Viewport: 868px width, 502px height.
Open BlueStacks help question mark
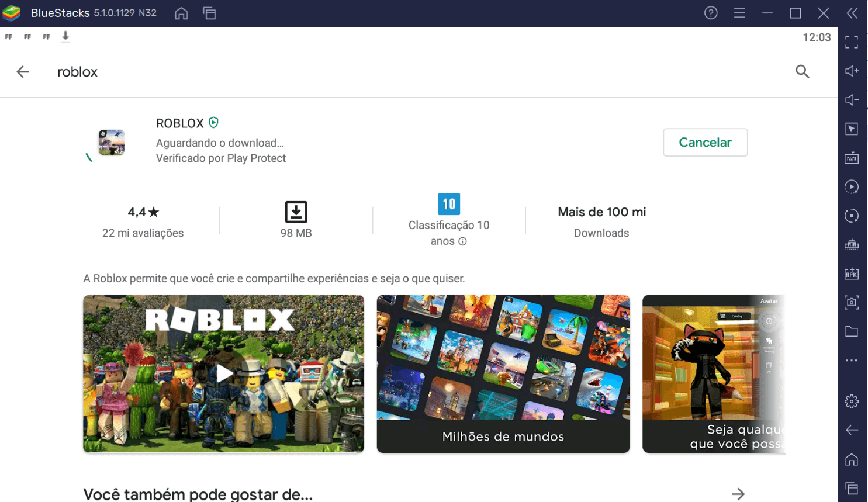711,13
